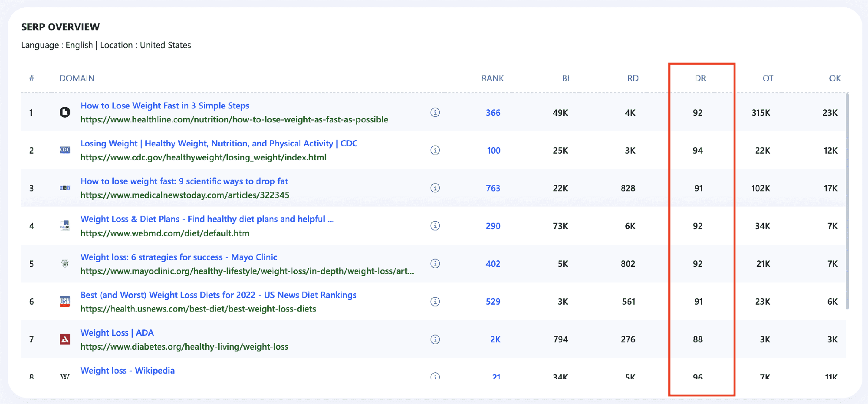Click the SERP OVERVIEW heading

coord(60,27)
